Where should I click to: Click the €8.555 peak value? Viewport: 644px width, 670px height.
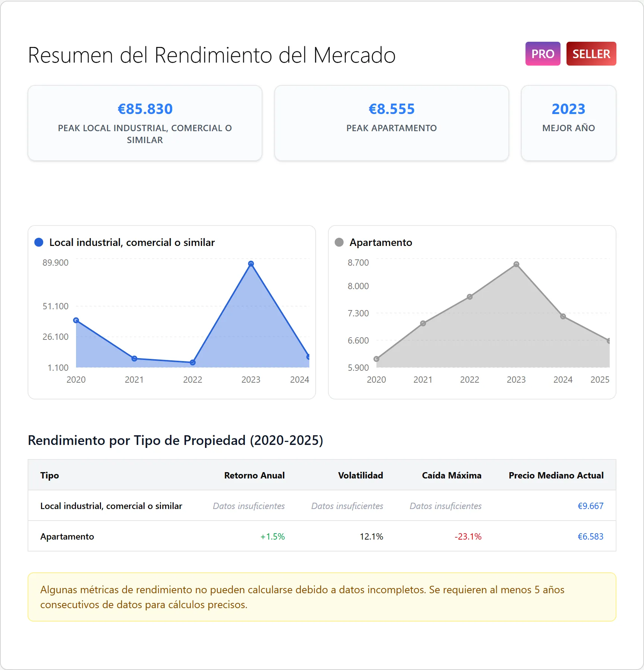(391, 109)
